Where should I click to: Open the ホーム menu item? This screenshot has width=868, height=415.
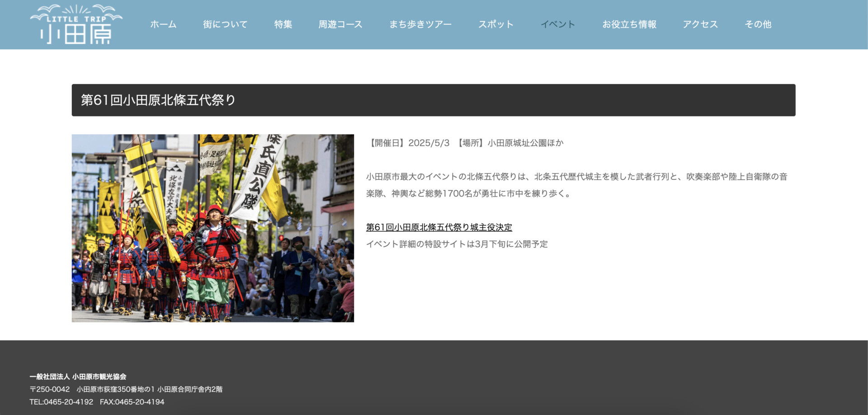(x=163, y=24)
